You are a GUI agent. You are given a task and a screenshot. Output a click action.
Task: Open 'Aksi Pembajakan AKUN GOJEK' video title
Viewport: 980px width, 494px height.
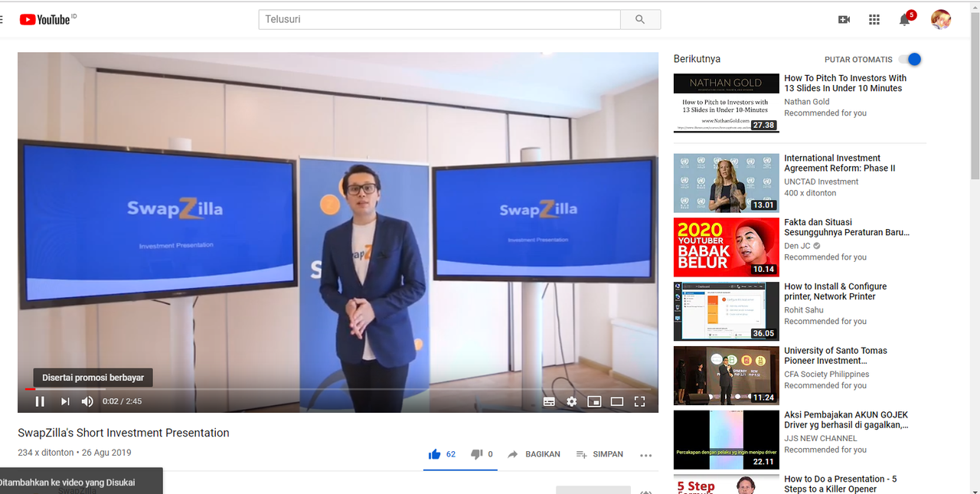(x=847, y=420)
